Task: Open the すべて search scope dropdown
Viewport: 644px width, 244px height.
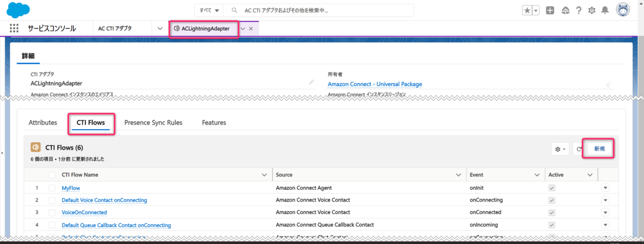Action: 209,10
